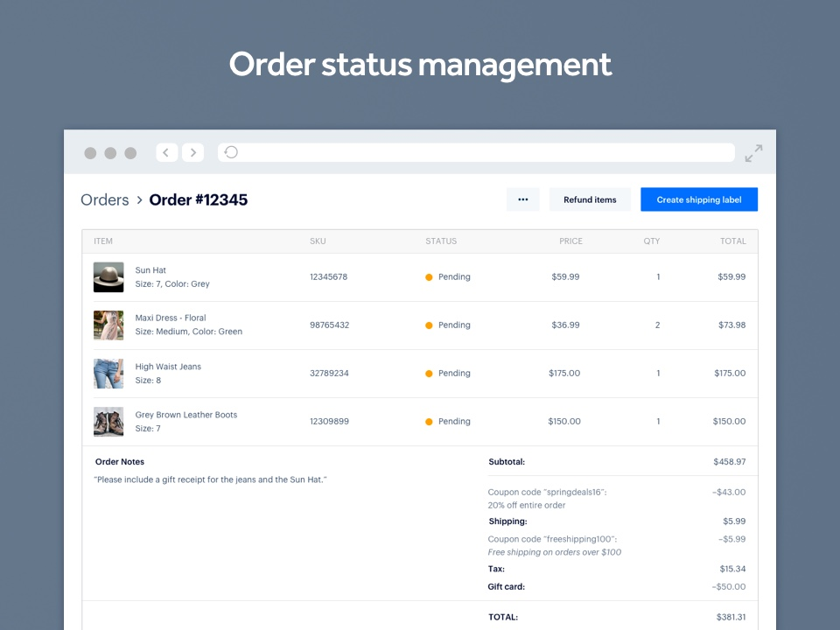Click the Pending status dot for Sun Hat

427,276
